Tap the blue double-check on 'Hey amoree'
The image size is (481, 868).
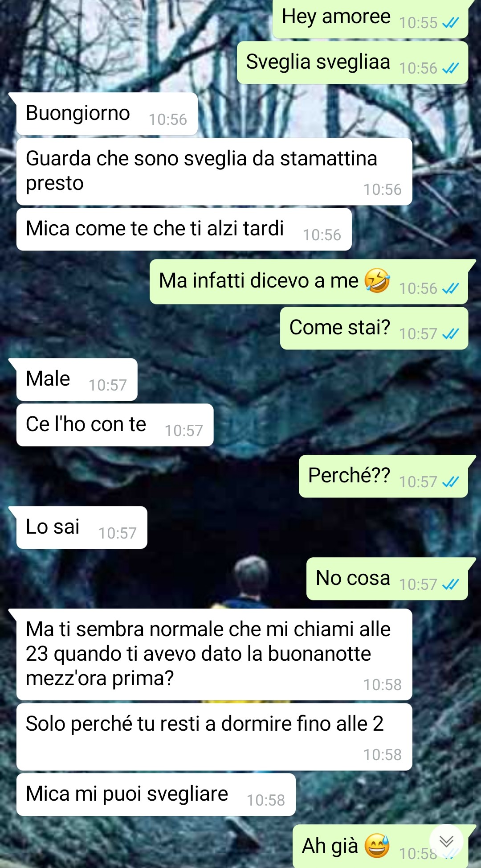point(451,22)
